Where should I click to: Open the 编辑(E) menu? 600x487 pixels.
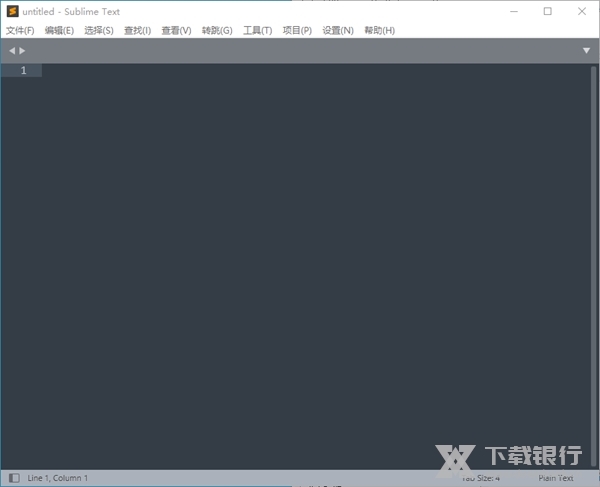(59, 30)
